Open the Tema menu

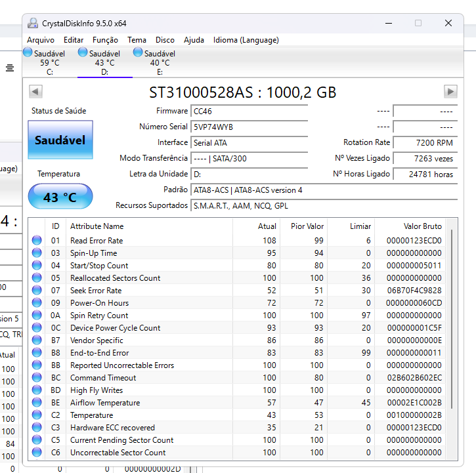pos(137,40)
